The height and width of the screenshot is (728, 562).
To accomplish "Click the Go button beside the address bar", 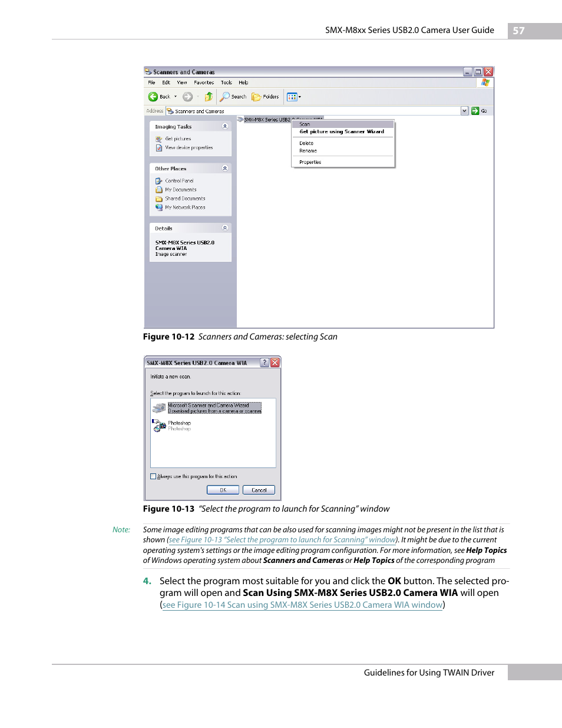I will (x=479, y=111).
